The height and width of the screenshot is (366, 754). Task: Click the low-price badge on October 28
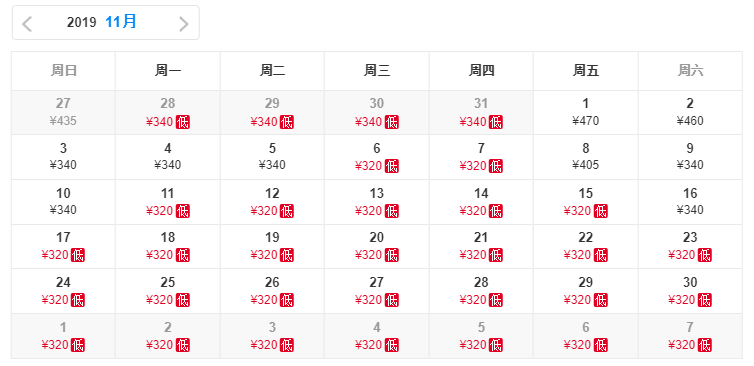click(183, 122)
